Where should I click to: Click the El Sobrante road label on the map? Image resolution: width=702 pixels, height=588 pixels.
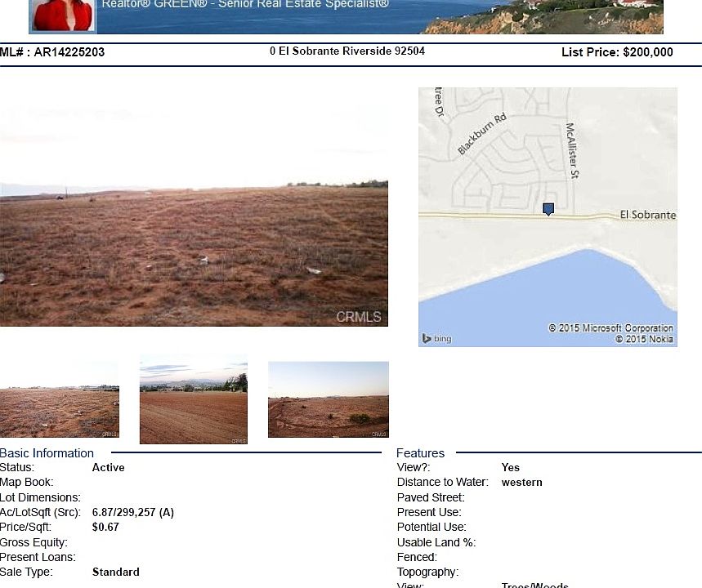(648, 215)
